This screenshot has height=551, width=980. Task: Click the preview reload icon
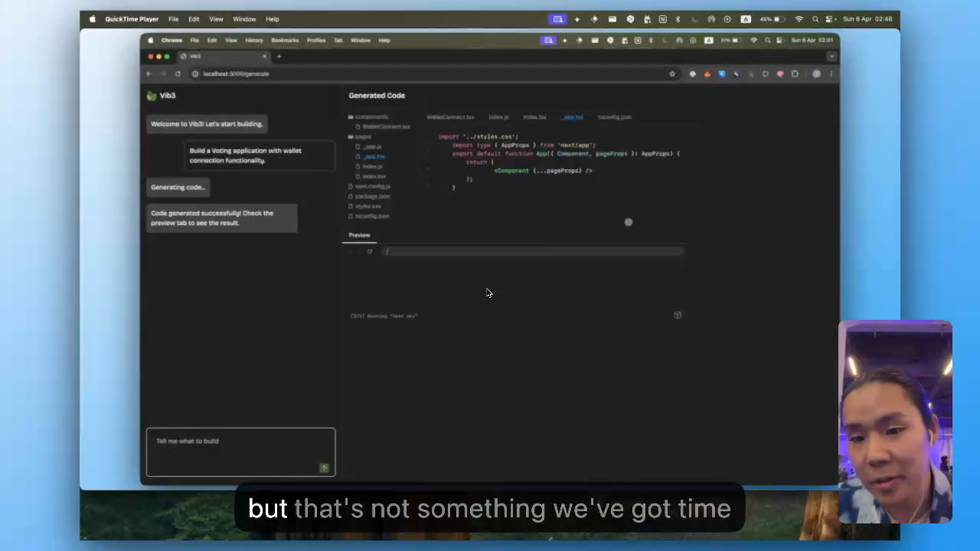point(370,252)
